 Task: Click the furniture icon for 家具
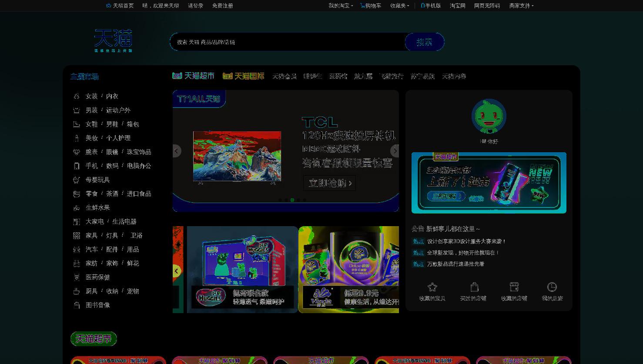click(77, 235)
